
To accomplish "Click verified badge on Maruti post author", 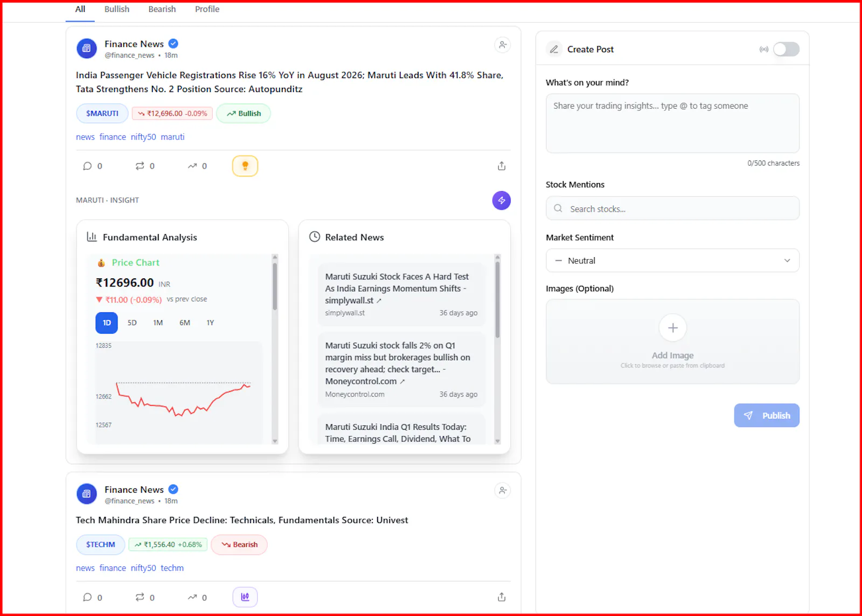I will tap(173, 44).
